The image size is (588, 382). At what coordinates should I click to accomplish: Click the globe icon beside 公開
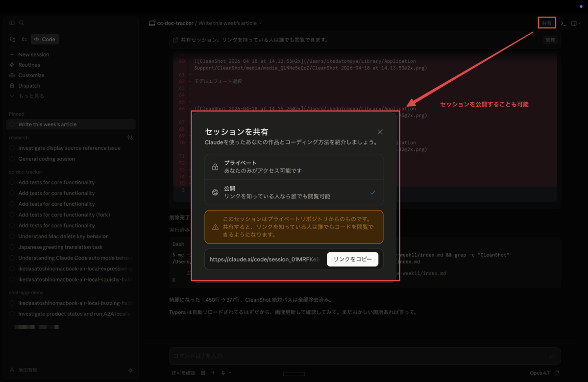pos(215,192)
